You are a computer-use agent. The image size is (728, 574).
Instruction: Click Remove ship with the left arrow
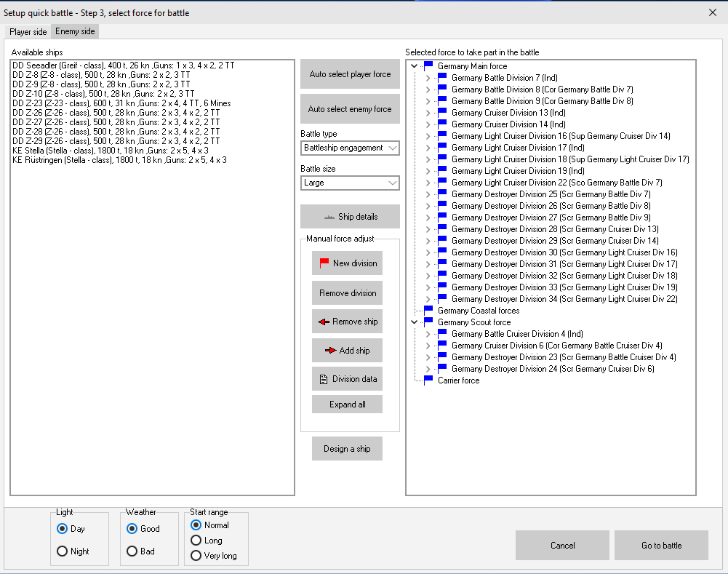(x=347, y=322)
